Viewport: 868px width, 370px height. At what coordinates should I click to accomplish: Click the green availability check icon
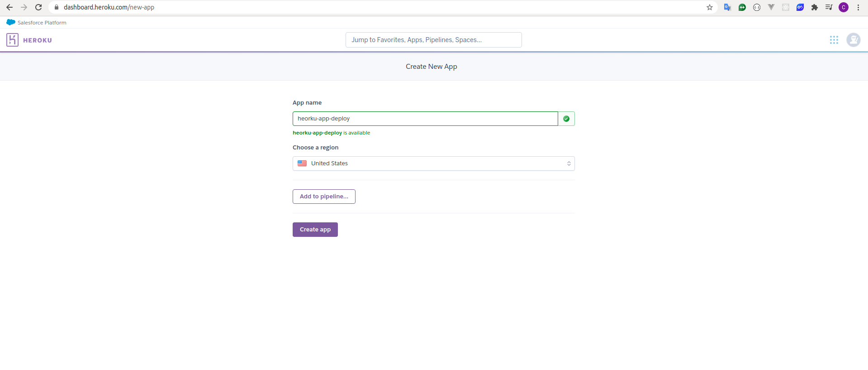566,119
